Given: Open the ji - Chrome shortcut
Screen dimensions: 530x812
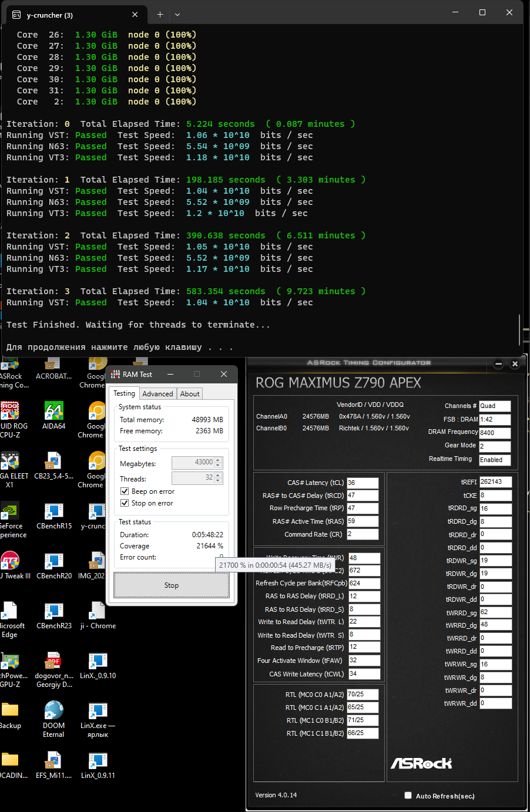Looking at the screenshot, I should click(98, 615).
